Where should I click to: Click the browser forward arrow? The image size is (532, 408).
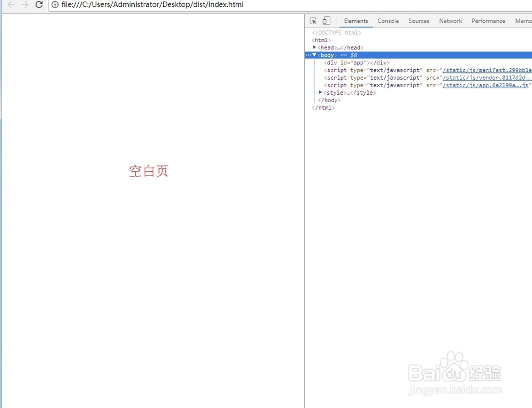point(25,5)
